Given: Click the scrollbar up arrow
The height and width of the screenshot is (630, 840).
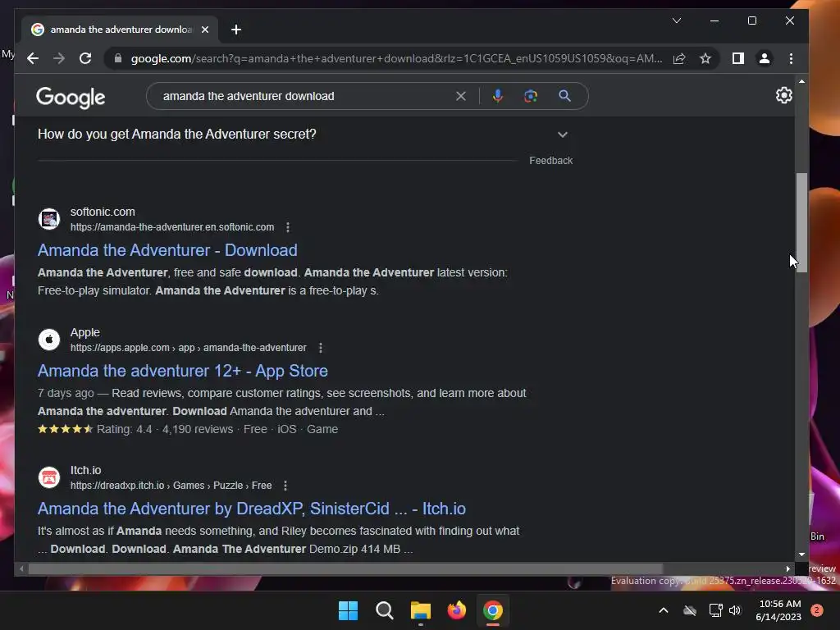Looking at the screenshot, I should click(801, 81).
